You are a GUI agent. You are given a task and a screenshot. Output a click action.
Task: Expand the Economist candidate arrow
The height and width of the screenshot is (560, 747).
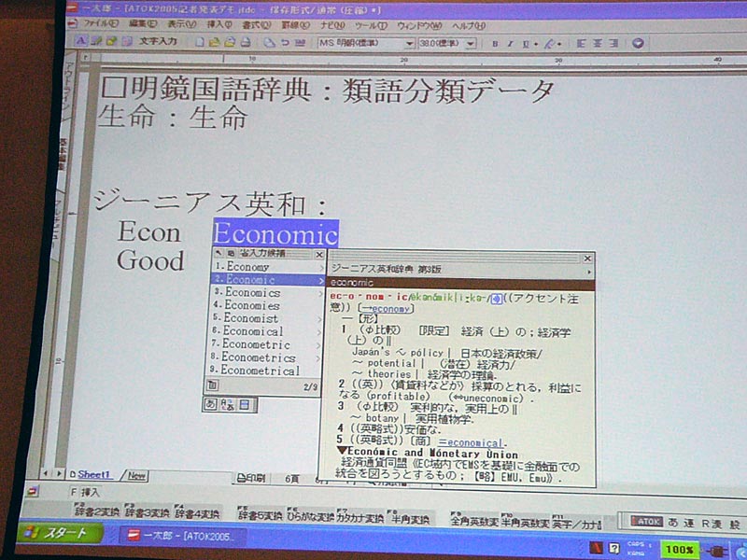(319, 319)
